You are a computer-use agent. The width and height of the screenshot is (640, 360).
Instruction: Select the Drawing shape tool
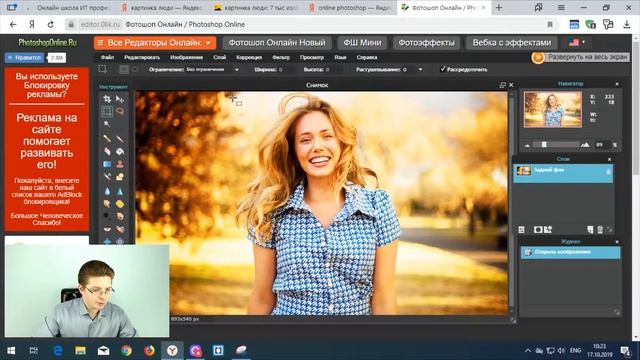[x=120, y=177]
